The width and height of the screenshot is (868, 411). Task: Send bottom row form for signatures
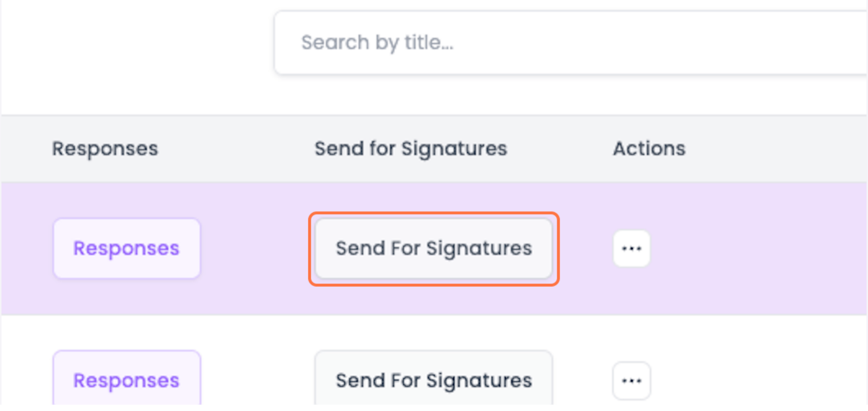(x=434, y=380)
